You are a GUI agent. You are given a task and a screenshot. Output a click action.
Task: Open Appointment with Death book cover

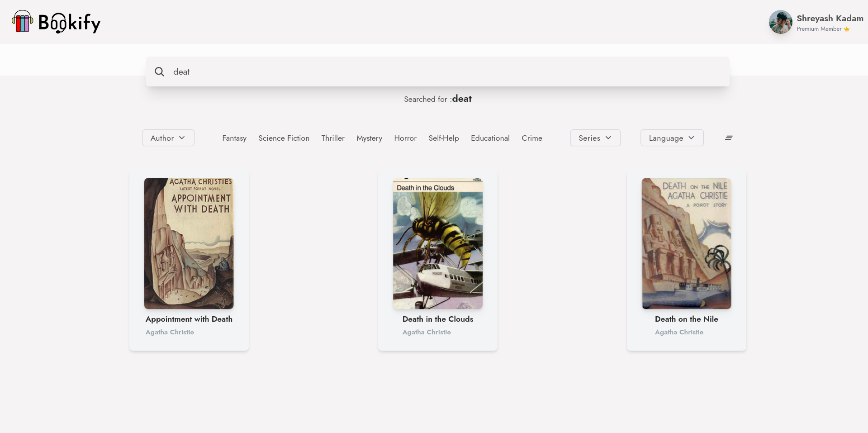(189, 243)
